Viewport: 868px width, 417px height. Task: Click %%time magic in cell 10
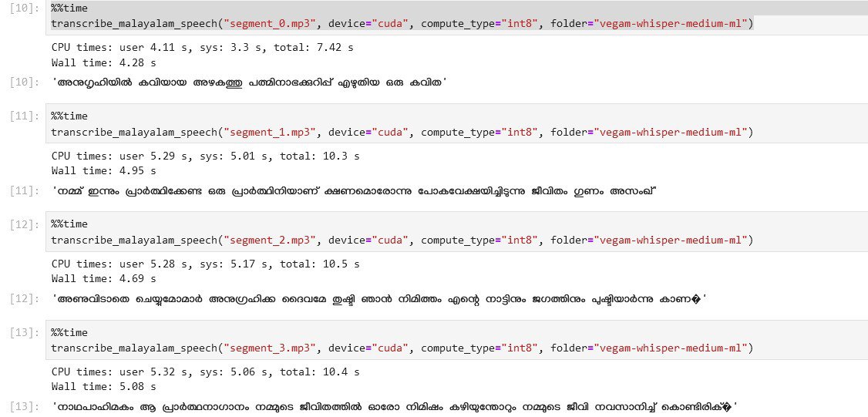pyautogui.click(x=69, y=8)
